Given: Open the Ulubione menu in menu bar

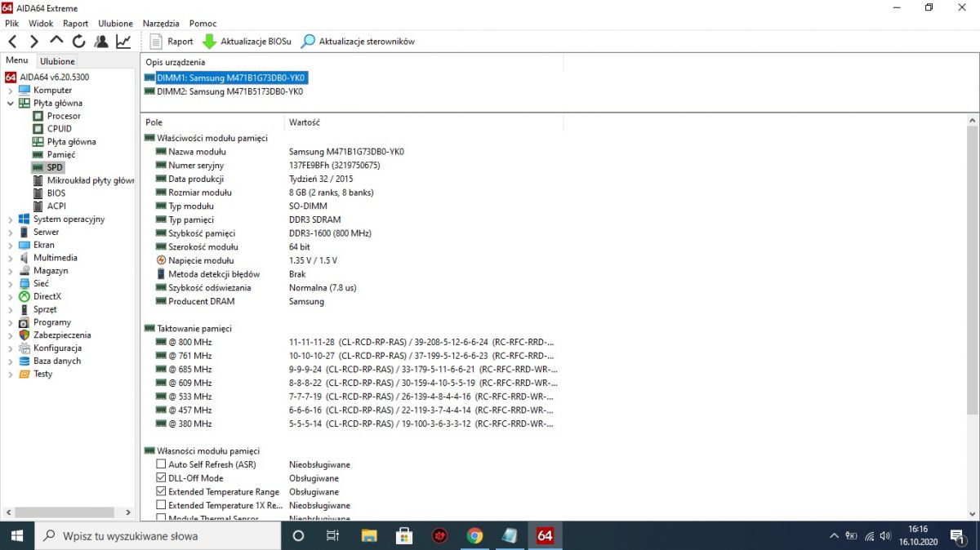Looking at the screenshot, I should click(115, 24).
